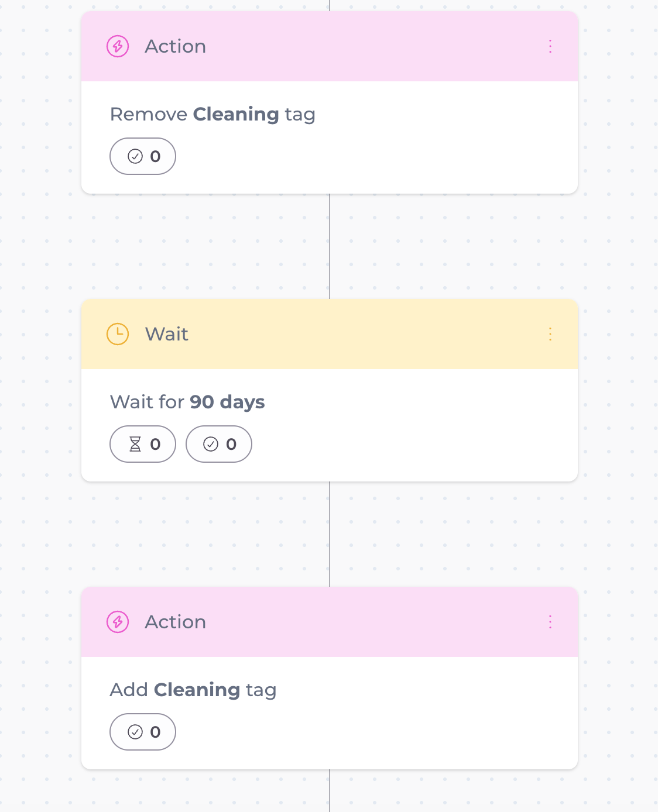Click Add Cleaning tag text
658x812 pixels.
click(x=193, y=690)
